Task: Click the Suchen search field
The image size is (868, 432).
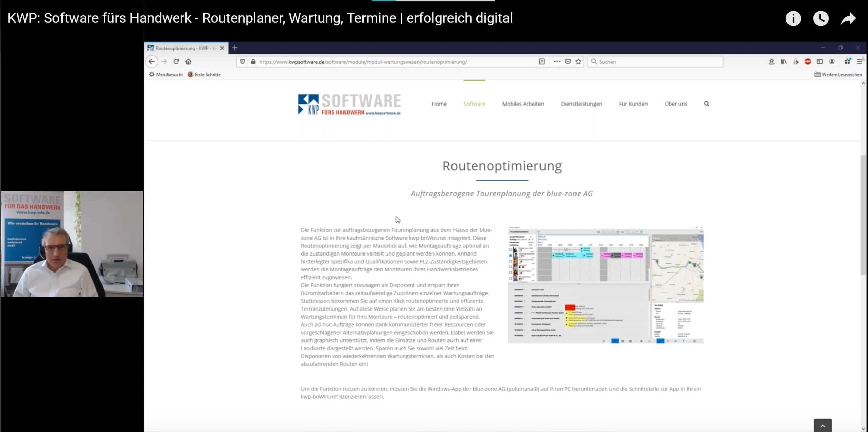Action: (x=656, y=61)
